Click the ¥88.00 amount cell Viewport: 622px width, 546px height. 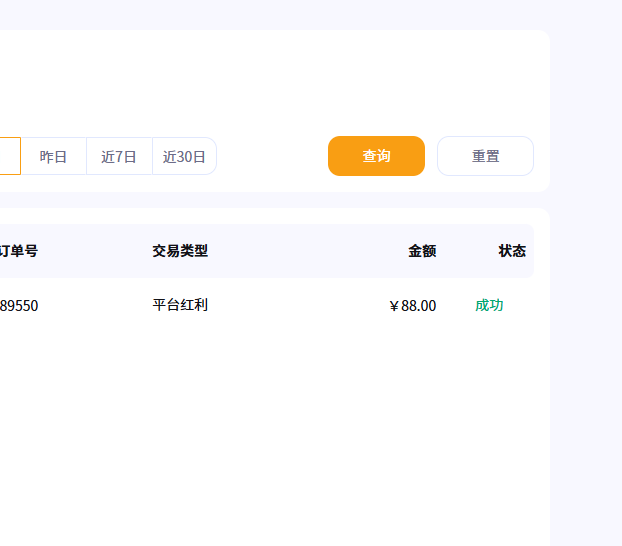click(x=413, y=306)
